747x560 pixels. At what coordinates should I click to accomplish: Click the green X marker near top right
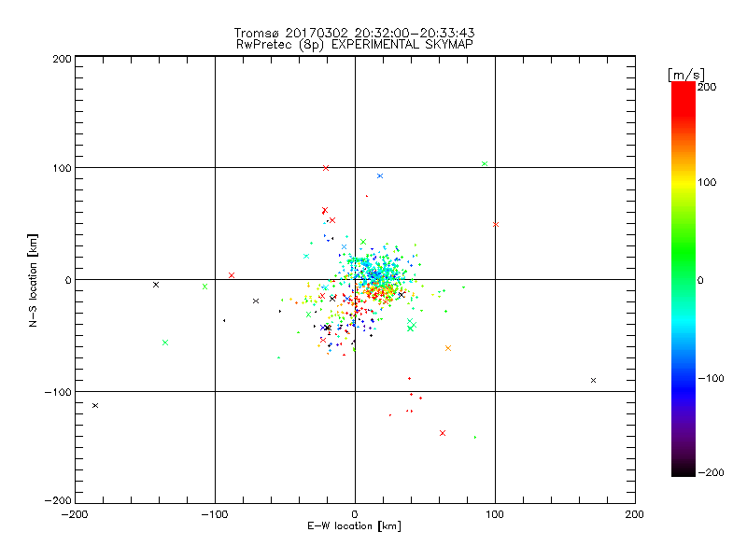pyautogui.click(x=485, y=164)
